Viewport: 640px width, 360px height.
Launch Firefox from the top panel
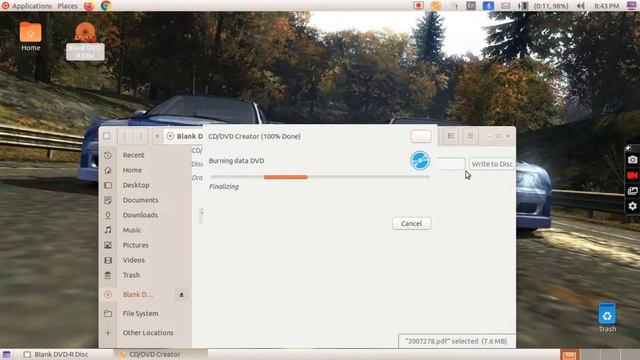[89, 6]
